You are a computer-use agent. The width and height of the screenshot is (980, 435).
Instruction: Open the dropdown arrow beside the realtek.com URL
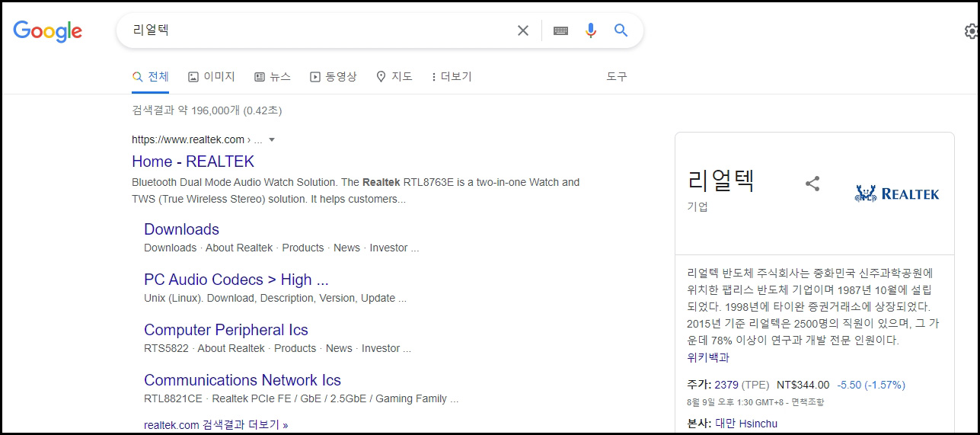point(272,140)
